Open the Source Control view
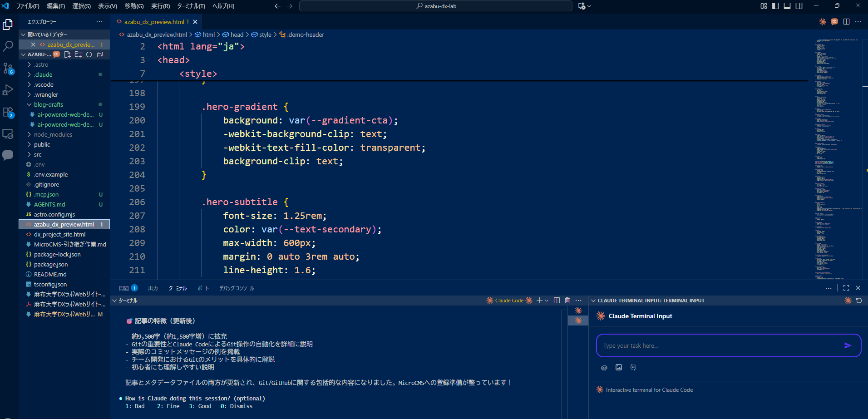Viewport: 868px width, 419px height. click(x=8, y=68)
